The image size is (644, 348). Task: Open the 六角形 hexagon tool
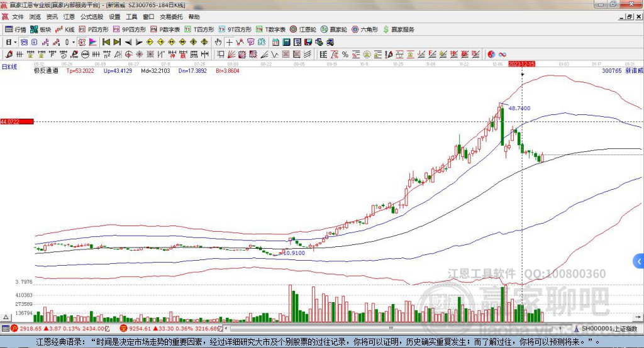coord(365,30)
